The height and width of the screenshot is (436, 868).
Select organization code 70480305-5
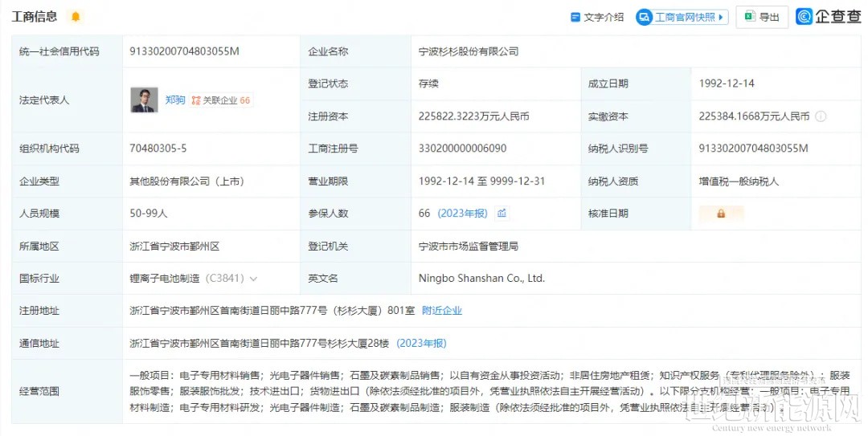pyautogui.click(x=158, y=149)
